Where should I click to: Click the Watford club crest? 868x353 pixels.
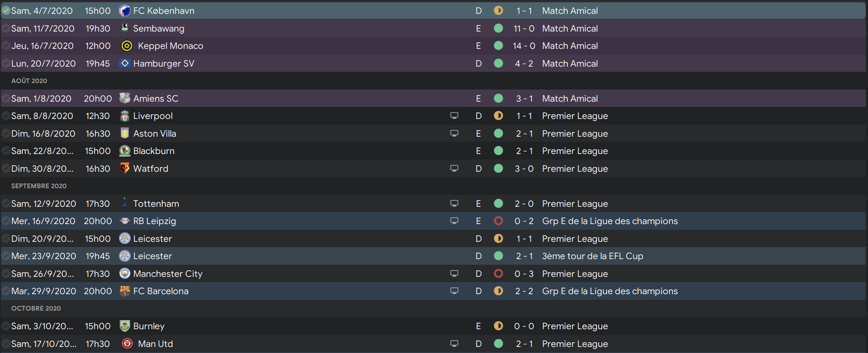coord(125,168)
